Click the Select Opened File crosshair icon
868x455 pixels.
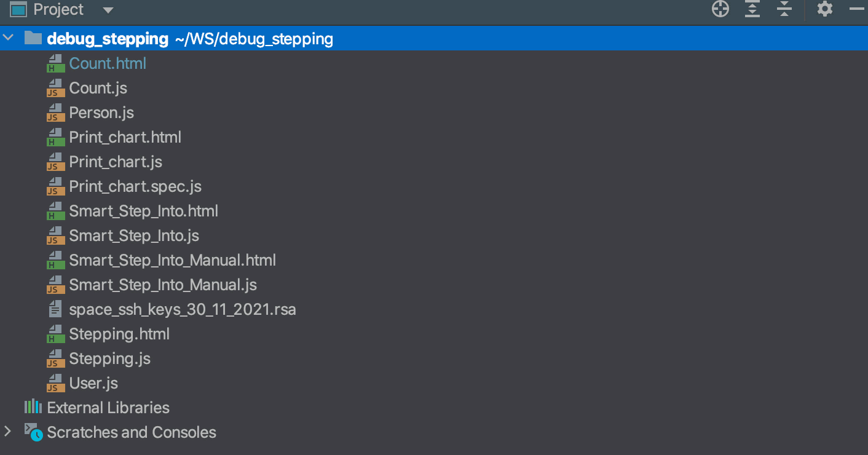[719, 9]
